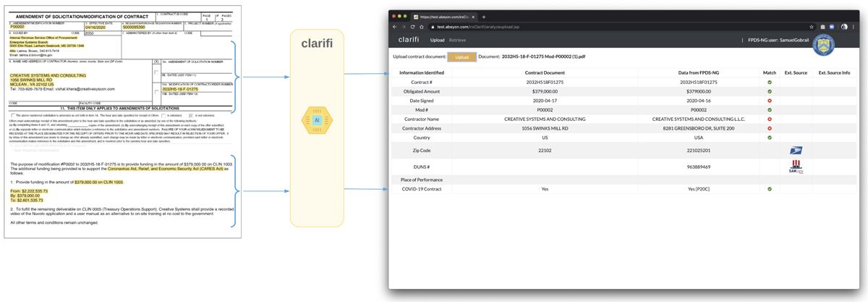Click the 'Ext. Source Info' column header
Screen dimensions: 868x302
834,73
